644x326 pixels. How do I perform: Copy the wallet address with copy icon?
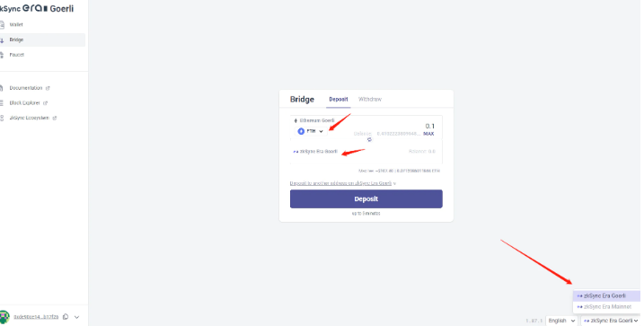coord(66,317)
